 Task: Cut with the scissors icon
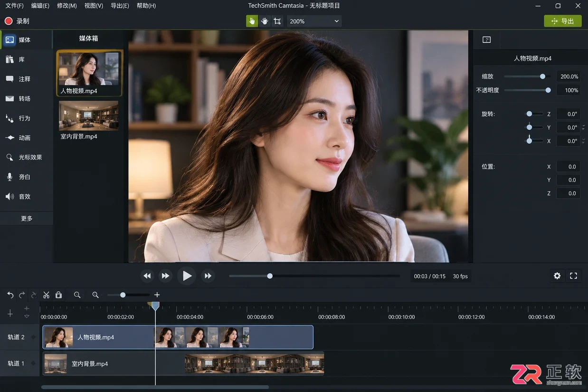tap(46, 295)
